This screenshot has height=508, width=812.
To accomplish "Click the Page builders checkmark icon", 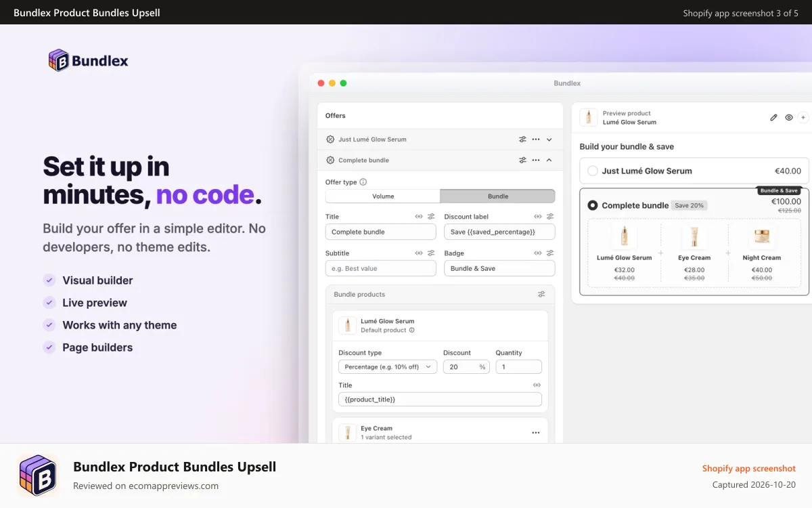I will (49, 347).
